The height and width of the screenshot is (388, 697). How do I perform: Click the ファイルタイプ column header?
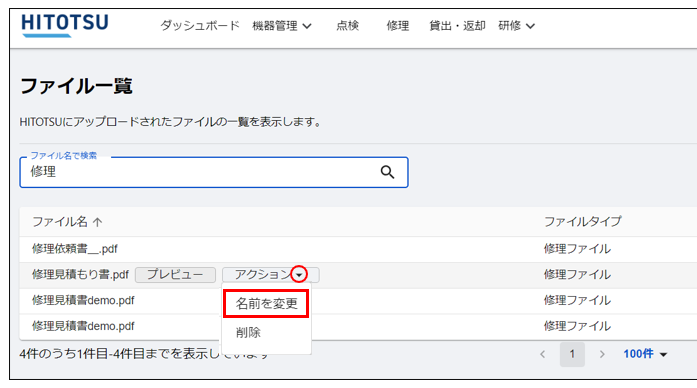pyautogui.click(x=583, y=221)
